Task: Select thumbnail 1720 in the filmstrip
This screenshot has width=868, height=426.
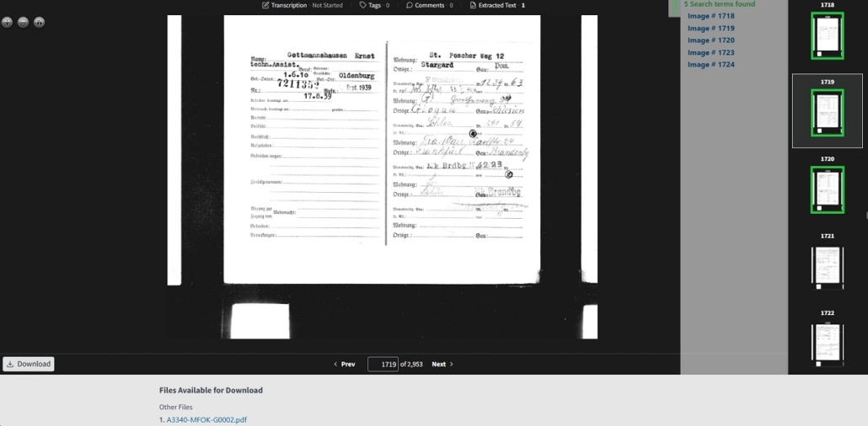Action: (x=827, y=189)
